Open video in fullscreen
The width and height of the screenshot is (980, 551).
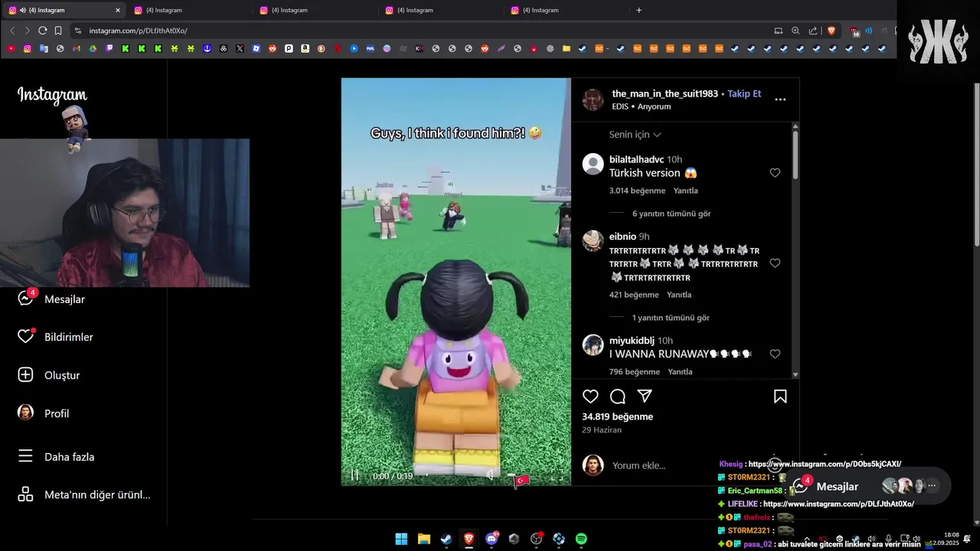coord(557,475)
